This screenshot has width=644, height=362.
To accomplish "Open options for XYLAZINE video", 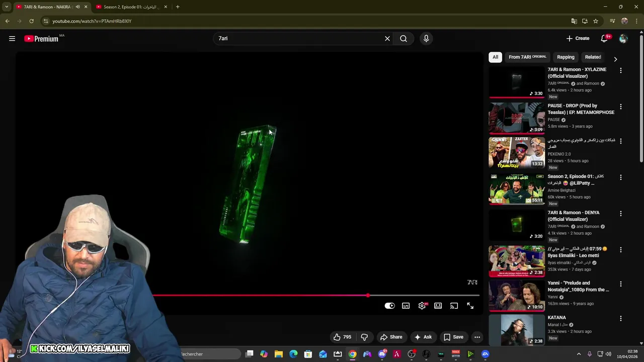I will [x=621, y=71].
